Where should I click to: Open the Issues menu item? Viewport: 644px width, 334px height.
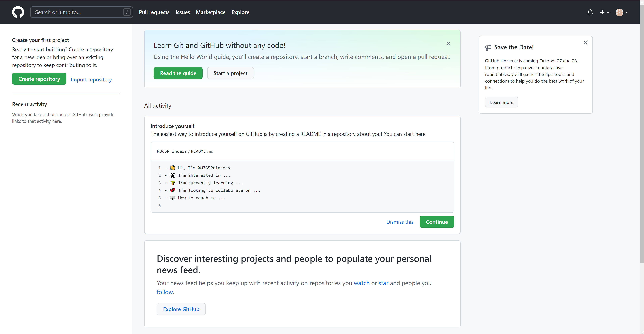point(182,12)
